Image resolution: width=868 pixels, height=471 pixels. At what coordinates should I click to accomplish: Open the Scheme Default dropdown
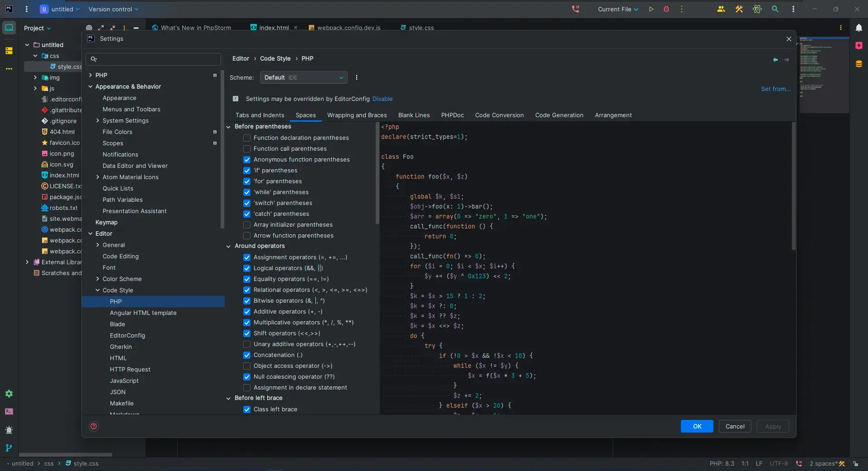tap(303, 78)
